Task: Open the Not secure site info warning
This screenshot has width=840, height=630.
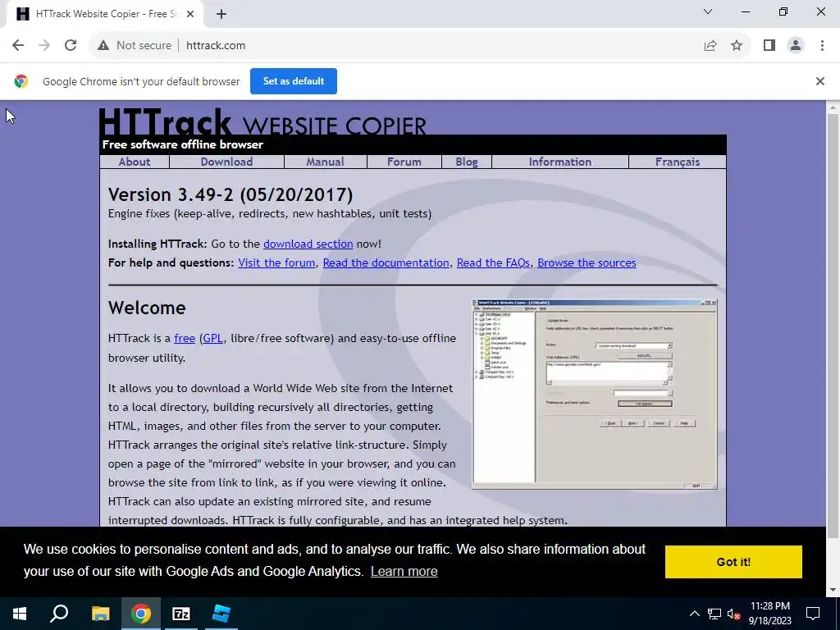Action: (x=135, y=46)
